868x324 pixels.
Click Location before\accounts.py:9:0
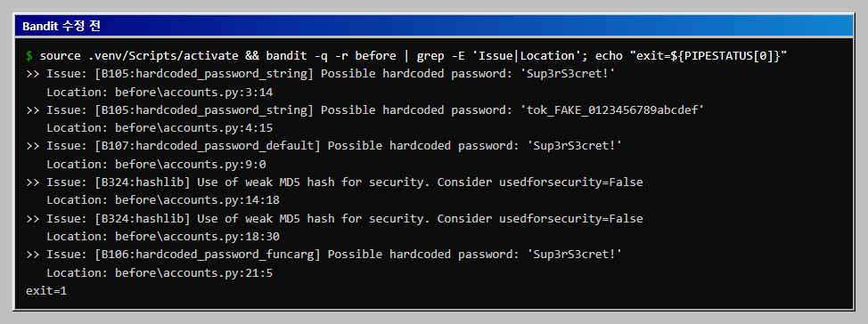(157, 164)
